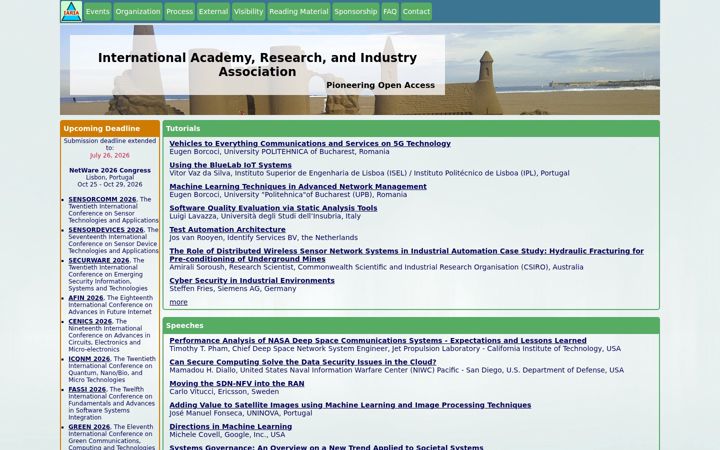Click the NetWare 2026 Congress text
This screenshot has width=720, height=450.
tap(110, 170)
